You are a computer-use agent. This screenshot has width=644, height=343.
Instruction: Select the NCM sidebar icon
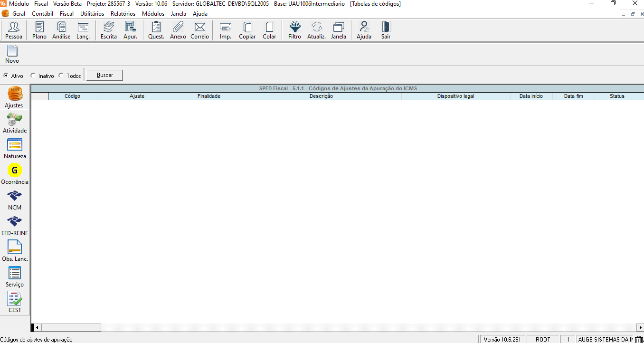point(14,198)
